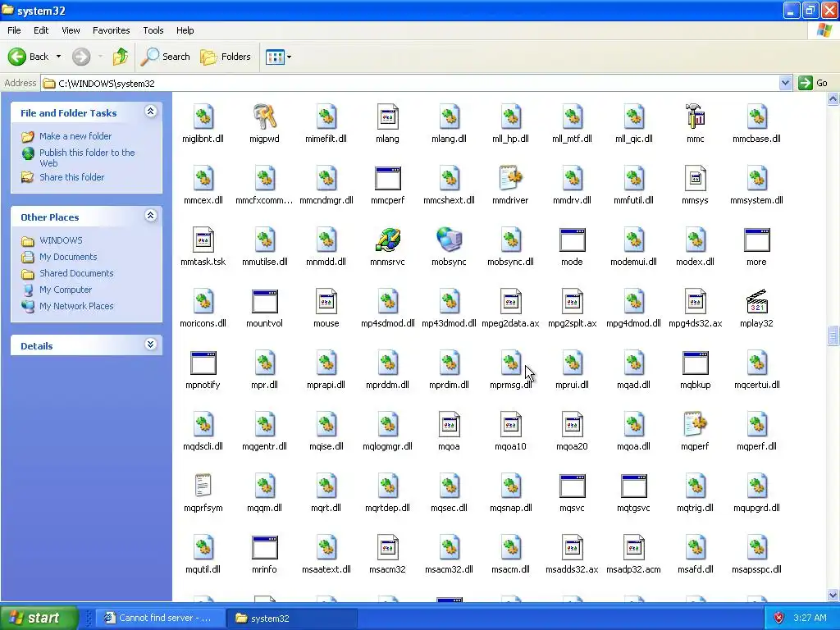The image size is (840, 630).
Task: Open the Tools menu
Action: pos(153,30)
